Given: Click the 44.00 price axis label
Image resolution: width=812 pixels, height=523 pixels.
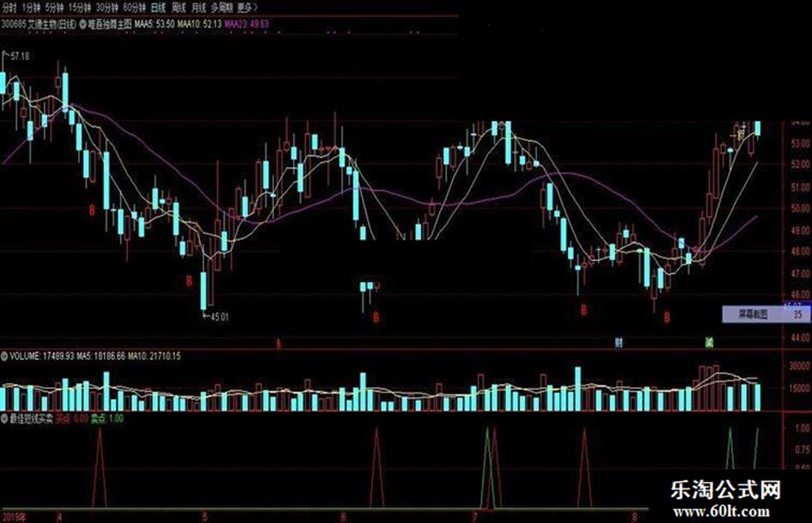Looking at the screenshot, I should click(800, 338).
